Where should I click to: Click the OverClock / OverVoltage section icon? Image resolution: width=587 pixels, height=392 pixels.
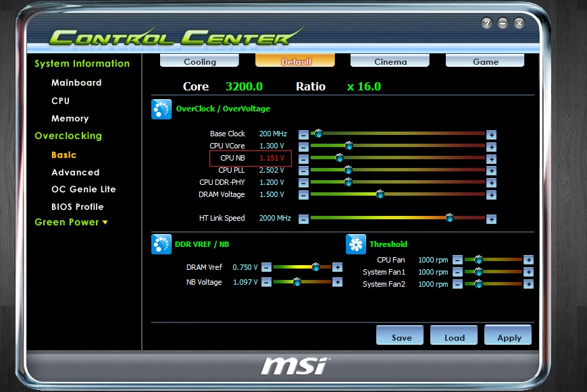pyautogui.click(x=161, y=109)
